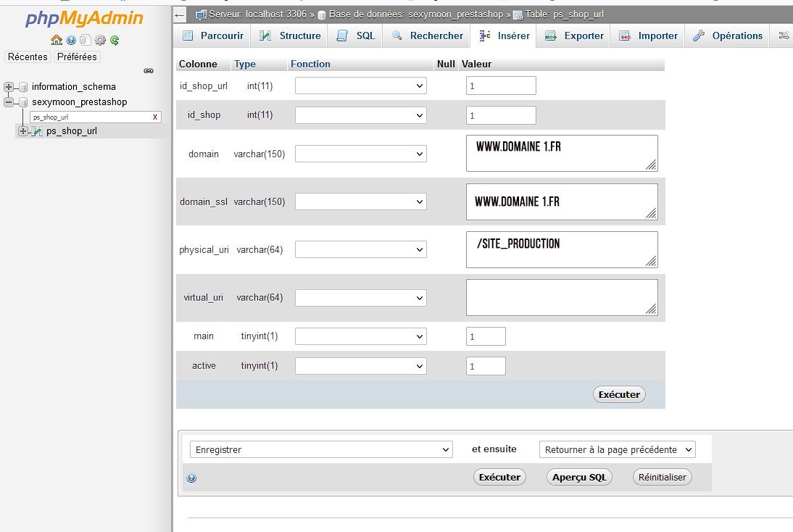Viewport: 793px width, 532px height.
Task: Open the phpMyAdmin Home icon
Action: click(57, 40)
